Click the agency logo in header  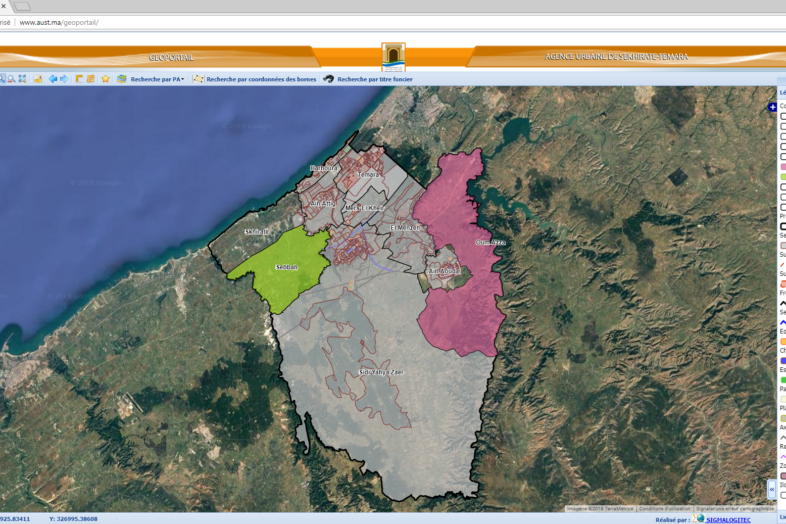[x=393, y=55]
